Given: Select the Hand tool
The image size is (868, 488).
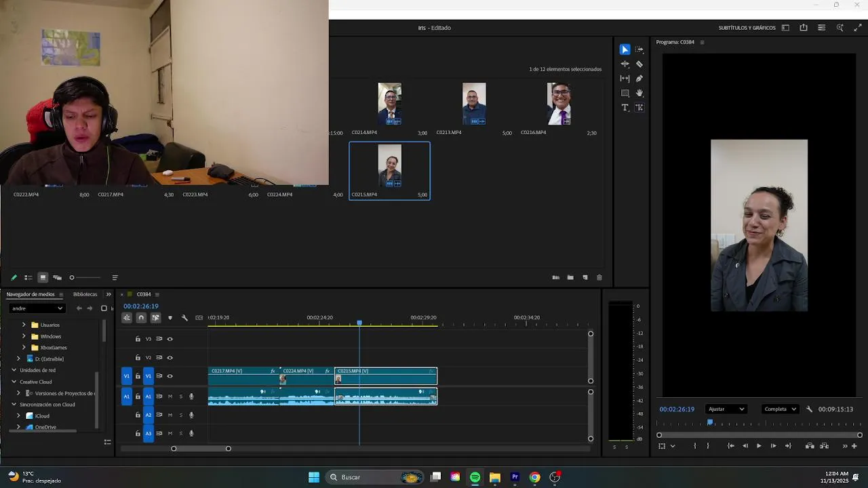Looking at the screenshot, I should tap(639, 93).
